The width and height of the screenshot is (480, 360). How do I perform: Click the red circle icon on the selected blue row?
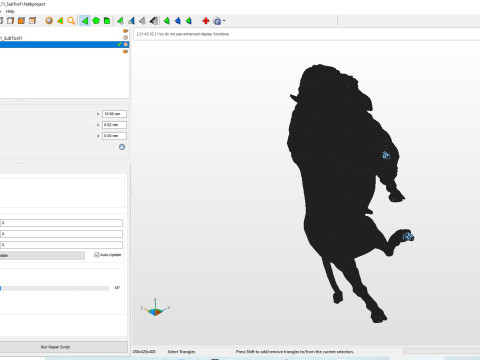(126, 44)
